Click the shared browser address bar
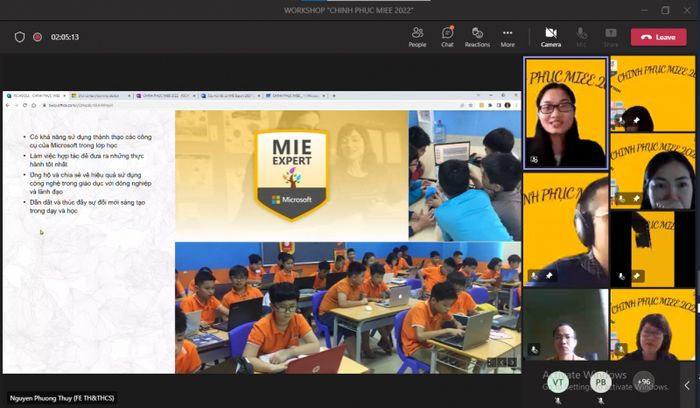This screenshot has width=700, height=408. [250, 105]
